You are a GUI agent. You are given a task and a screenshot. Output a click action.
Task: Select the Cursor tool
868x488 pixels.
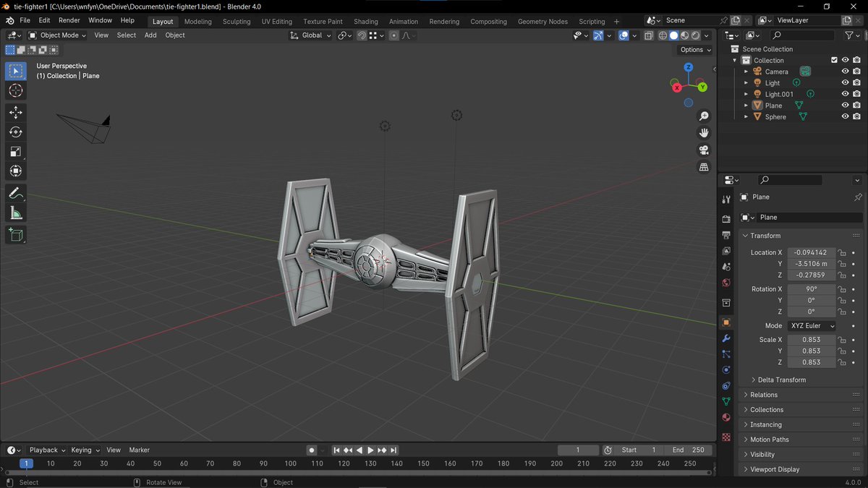point(16,90)
